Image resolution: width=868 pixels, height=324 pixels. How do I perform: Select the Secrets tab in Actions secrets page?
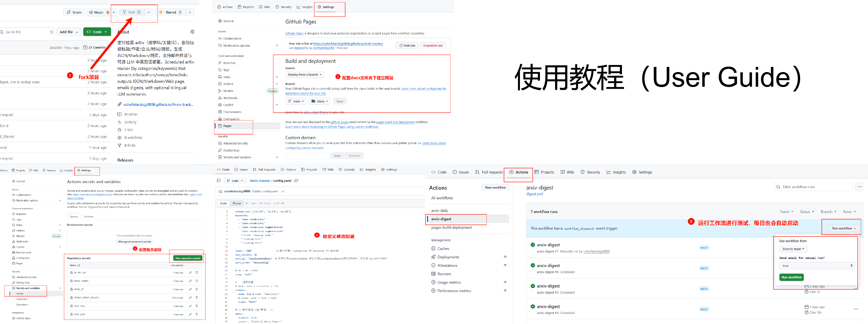click(x=74, y=216)
